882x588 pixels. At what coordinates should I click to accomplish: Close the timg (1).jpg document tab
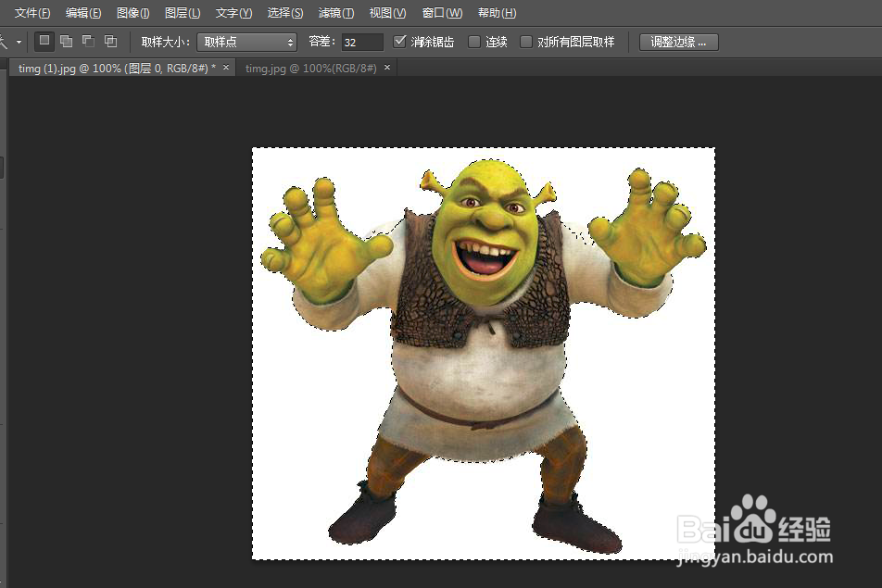coord(226,67)
